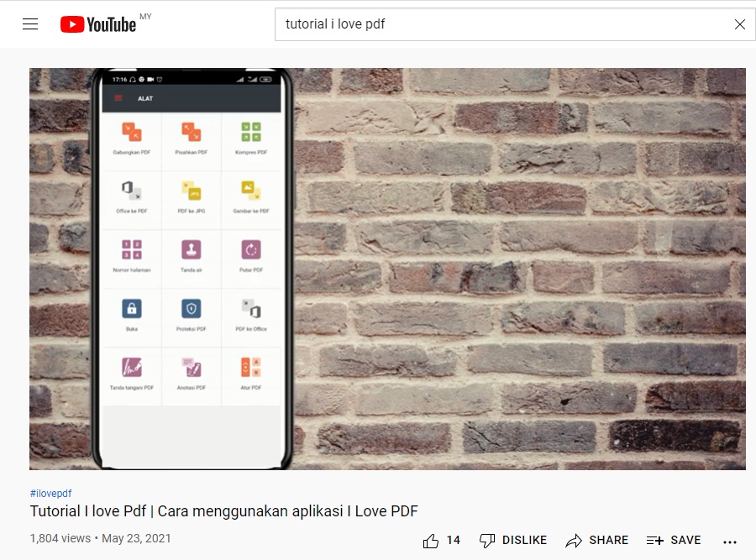756x560 pixels.
Task: Click the brick wall area of video player
Action: click(521, 269)
